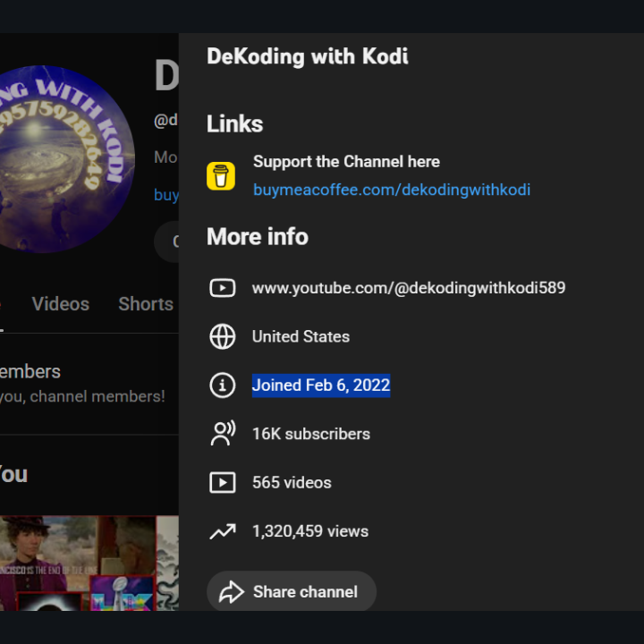Click the '565 videos' text
This screenshot has width=644, height=644.
(292, 483)
